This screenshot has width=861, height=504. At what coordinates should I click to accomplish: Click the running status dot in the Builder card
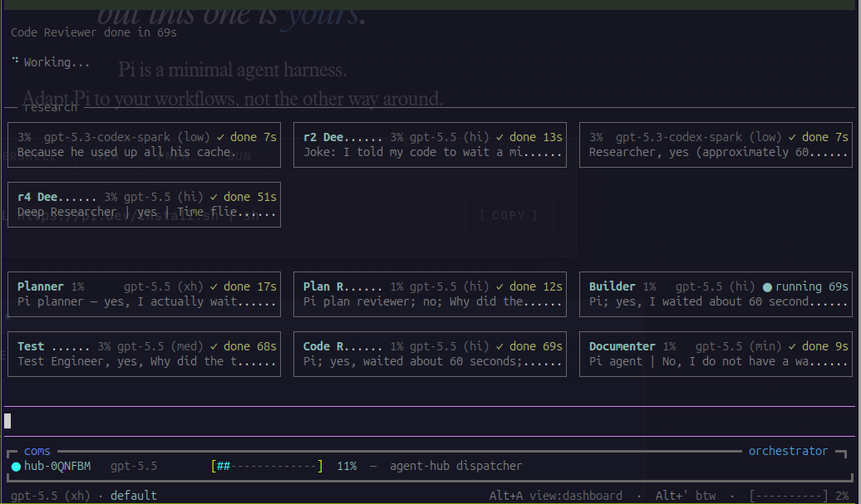pos(767,286)
